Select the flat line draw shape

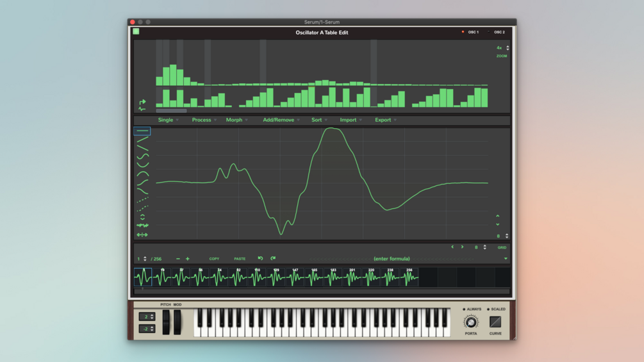click(x=142, y=131)
